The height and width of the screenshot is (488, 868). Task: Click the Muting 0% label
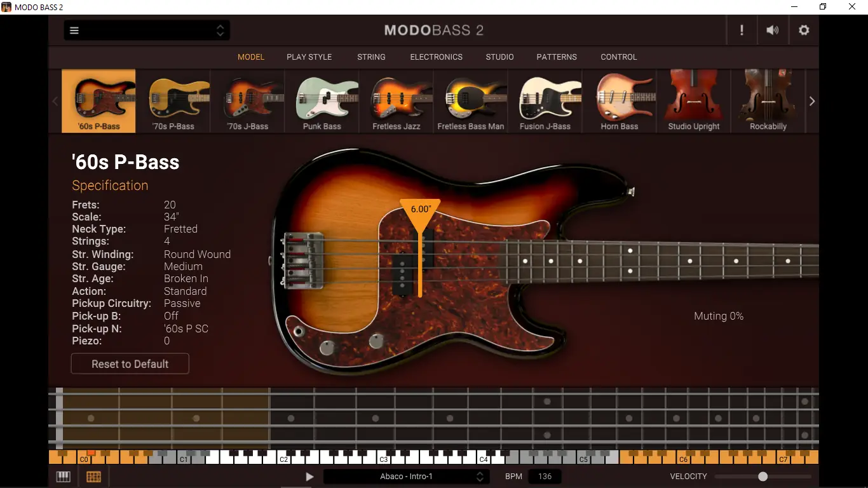(719, 316)
